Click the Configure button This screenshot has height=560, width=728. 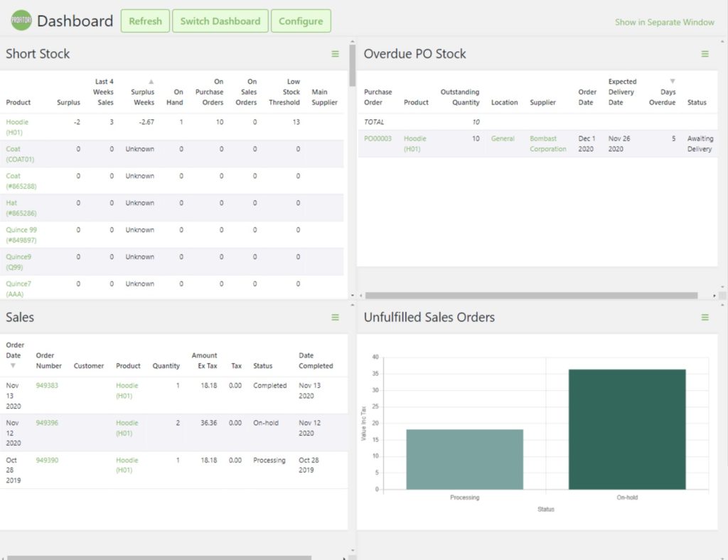[x=301, y=21]
